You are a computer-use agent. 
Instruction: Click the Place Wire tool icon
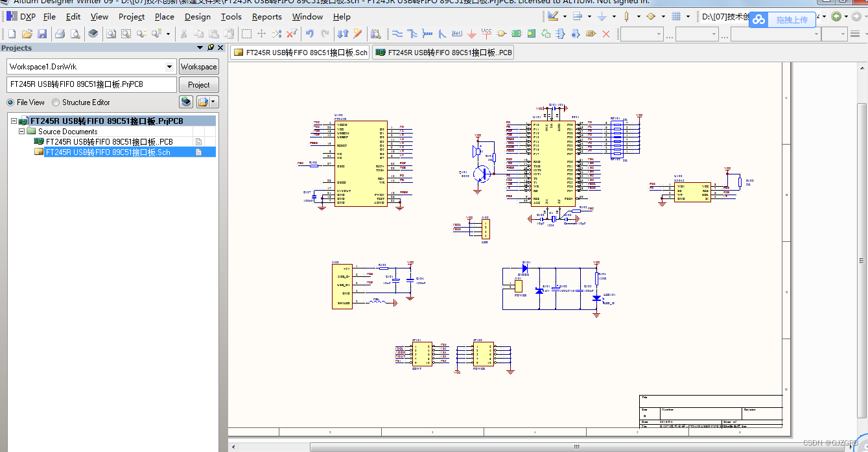tap(397, 34)
